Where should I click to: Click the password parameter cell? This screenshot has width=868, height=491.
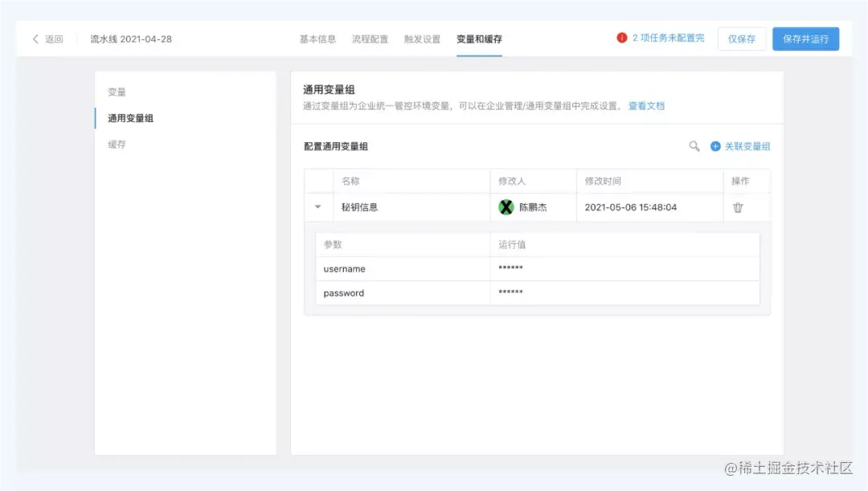[x=403, y=293]
